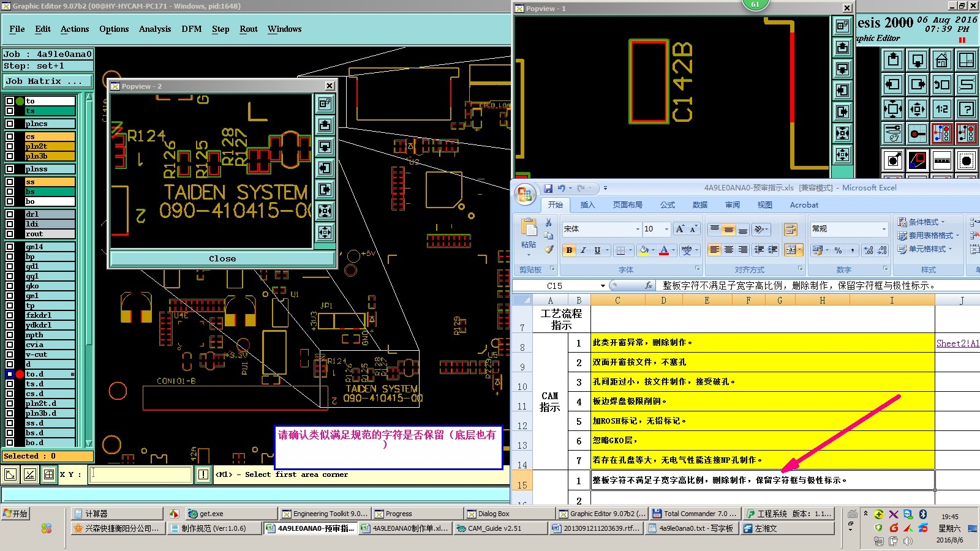Click the pan down icon in Genesis toolbar

(918, 60)
